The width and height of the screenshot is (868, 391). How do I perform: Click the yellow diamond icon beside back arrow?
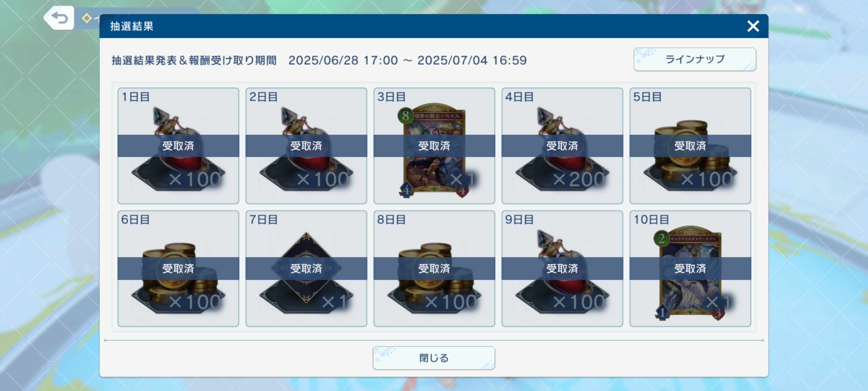coord(86,18)
